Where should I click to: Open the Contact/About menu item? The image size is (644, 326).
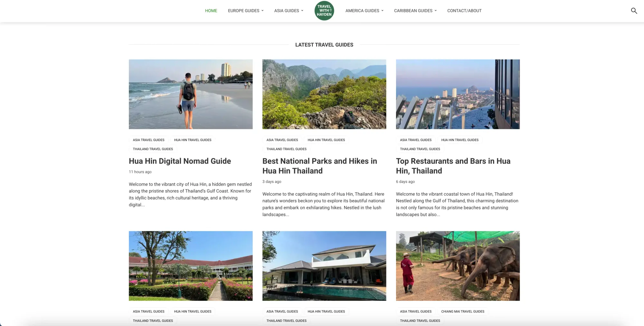(x=464, y=11)
